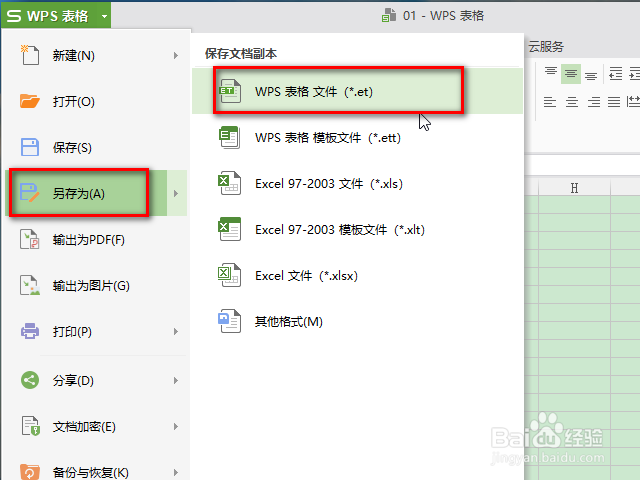Viewport: 640px width, 480px height.
Task: Click top align icon in ribbon
Action: (551, 72)
